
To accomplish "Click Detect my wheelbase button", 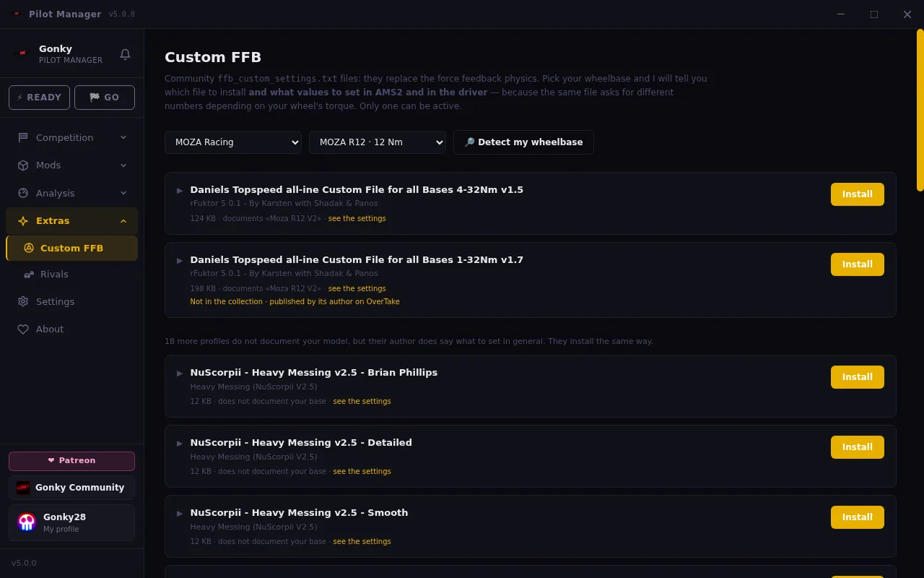I will pos(523,142).
